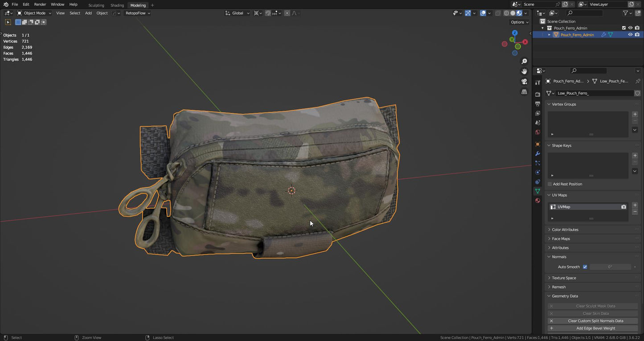The image size is (644, 341).
Task: Open the Object properties tab (orange square)
Action: (x=537, y=144)
